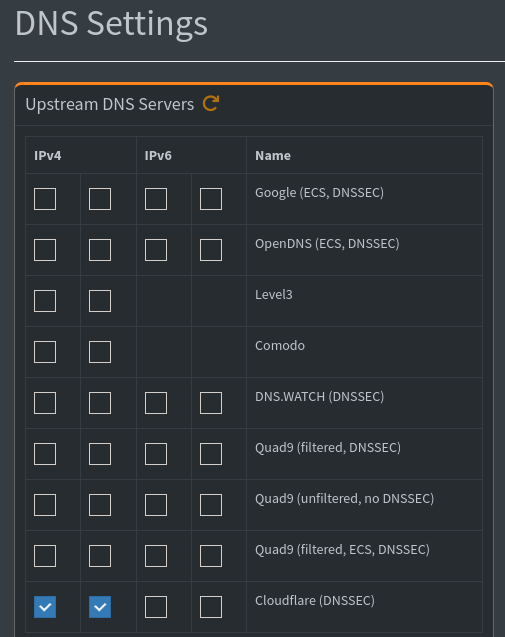Check Quad9 (filtered, DNSSEC) first IPv4 box
This screenshot has width=505, height=637.
pyautogui.click(x=45, y=454)
